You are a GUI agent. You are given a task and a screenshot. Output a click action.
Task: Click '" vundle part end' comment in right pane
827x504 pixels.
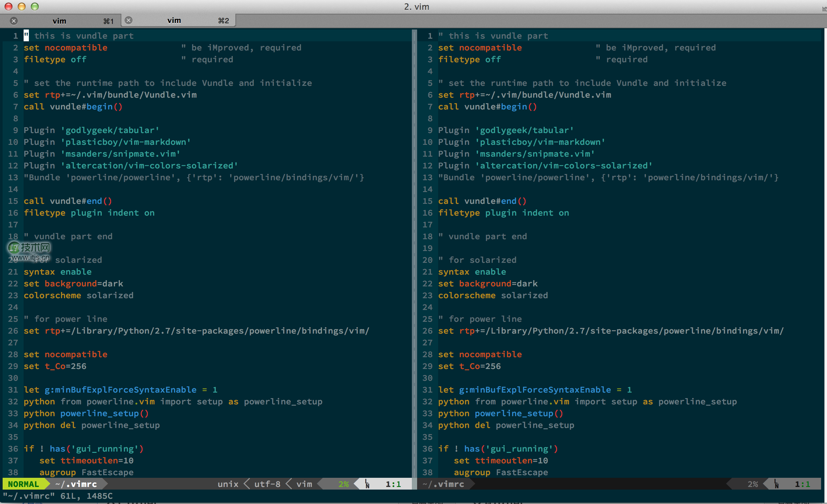pos(483,236)
